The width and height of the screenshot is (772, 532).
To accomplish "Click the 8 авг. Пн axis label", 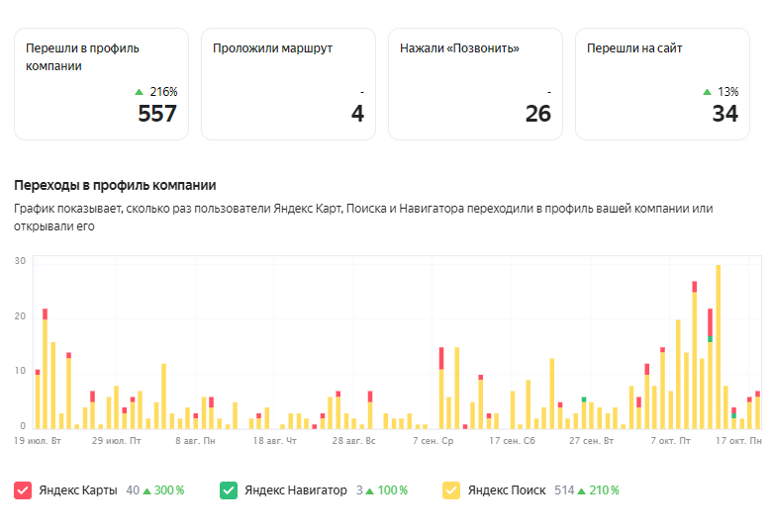I will [195, 441].
